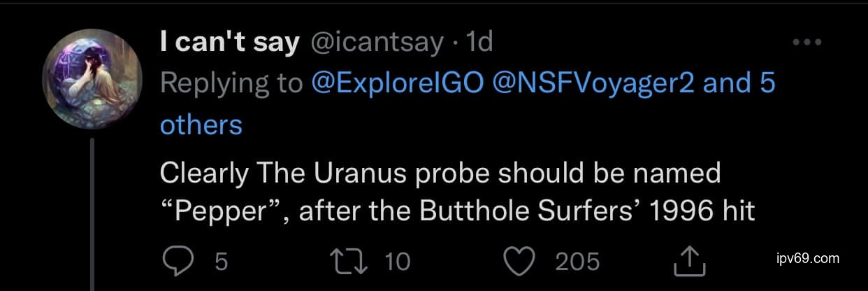This screenshot has height=291, width=868.
Task: Click the "Clearly The Uranus probe" text line
Action: tap(440, 173)
